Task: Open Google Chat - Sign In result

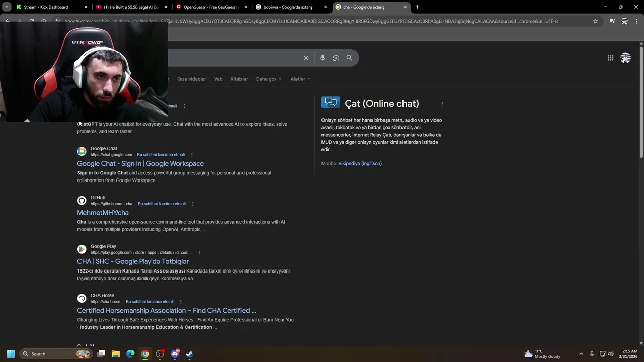Action: [140, 164]
